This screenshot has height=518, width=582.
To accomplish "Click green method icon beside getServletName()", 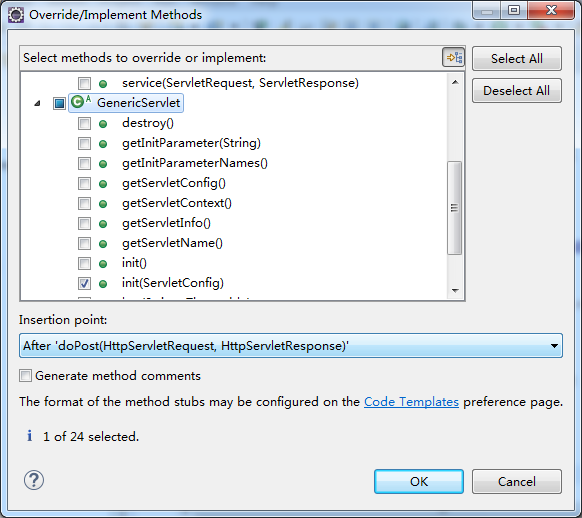I will click(x=103, y=244).
